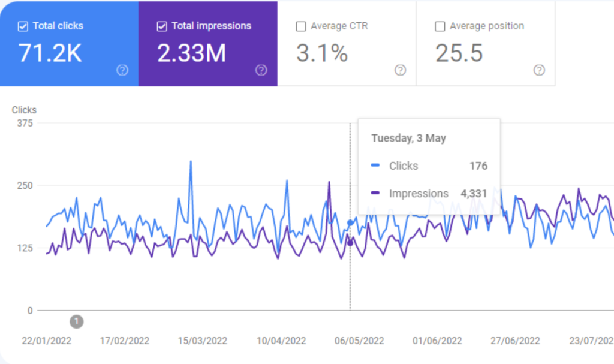Select the 3.1% average CTR value

click(321, 53)
